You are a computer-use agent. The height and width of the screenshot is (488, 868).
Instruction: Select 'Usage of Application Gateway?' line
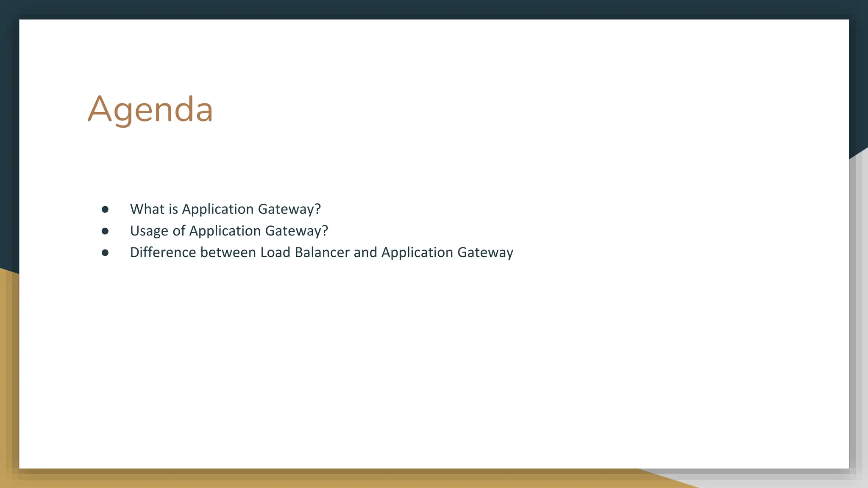coord(229,231)
